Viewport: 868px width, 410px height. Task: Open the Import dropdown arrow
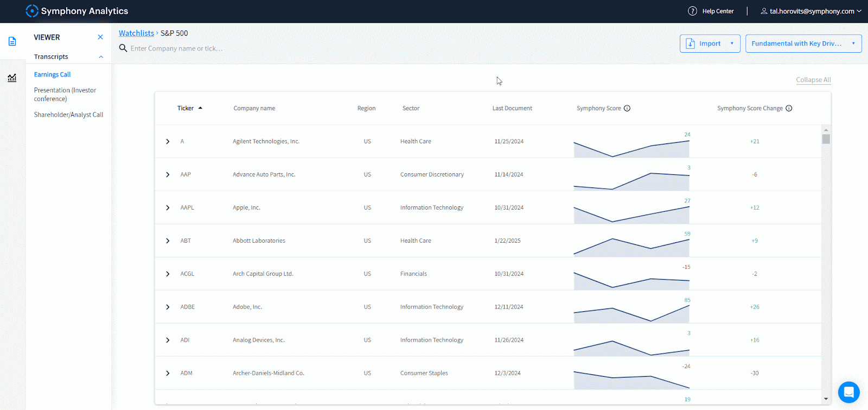(732, 43)
